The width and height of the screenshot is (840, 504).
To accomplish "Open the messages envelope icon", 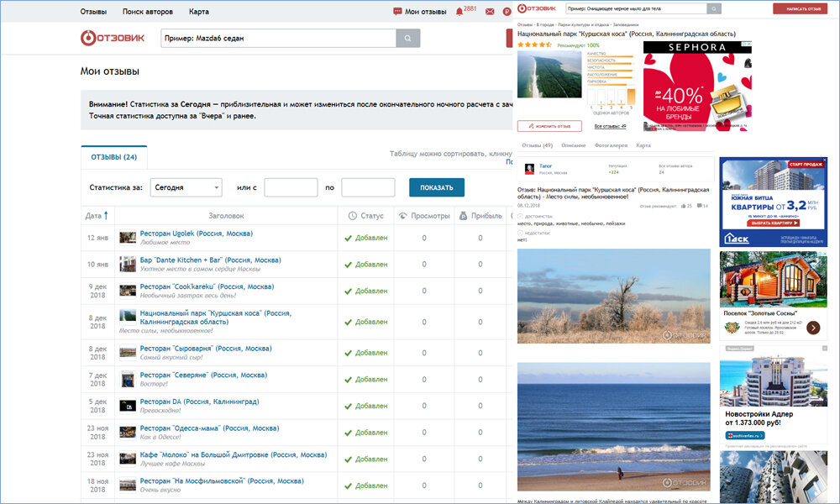I will pyautogui.click(x=490, y=12).
